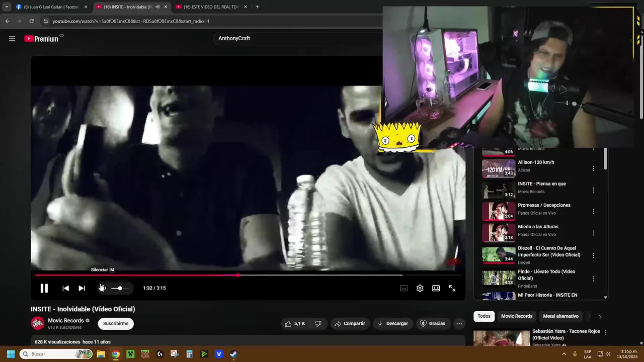Image resolution: width=644 pixels, height=362 pixels.
Task: Open Movic Records channel avatar
Action: coord(38,323)
